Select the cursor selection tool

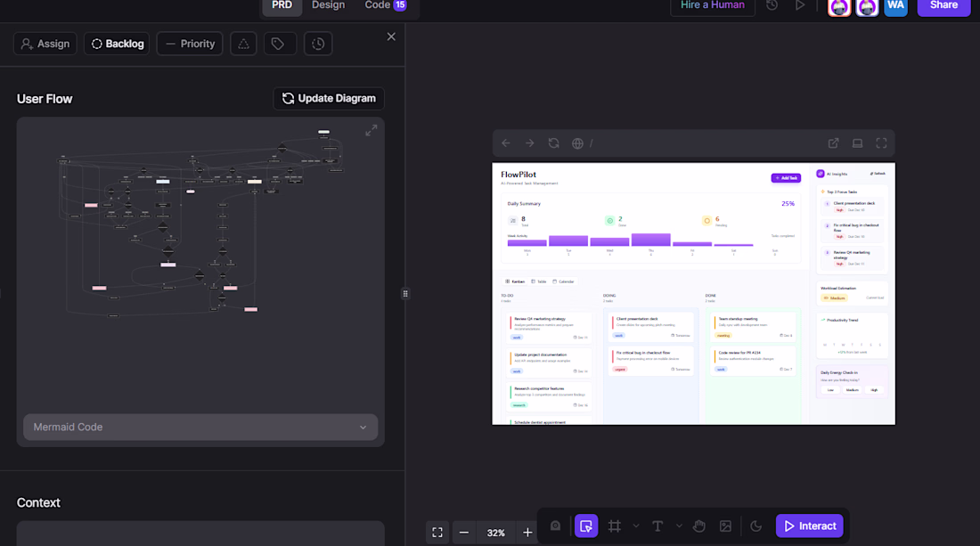[x=586, y=526]
